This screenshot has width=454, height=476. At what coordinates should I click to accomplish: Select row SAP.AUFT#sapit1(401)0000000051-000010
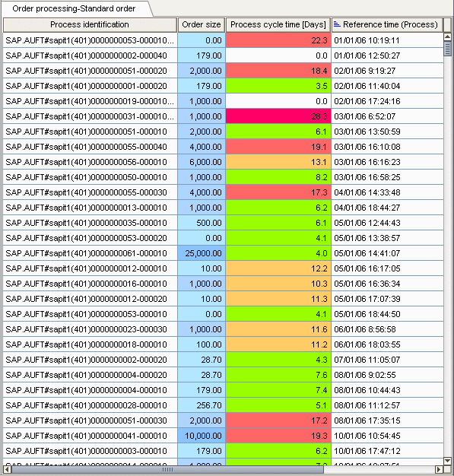pos(224,132)
